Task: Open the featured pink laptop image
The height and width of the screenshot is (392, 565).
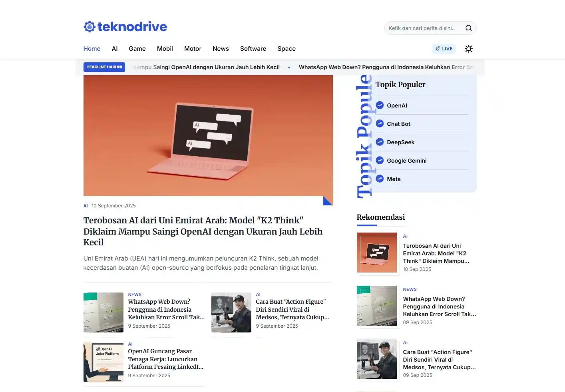Action: click(208, 135)
